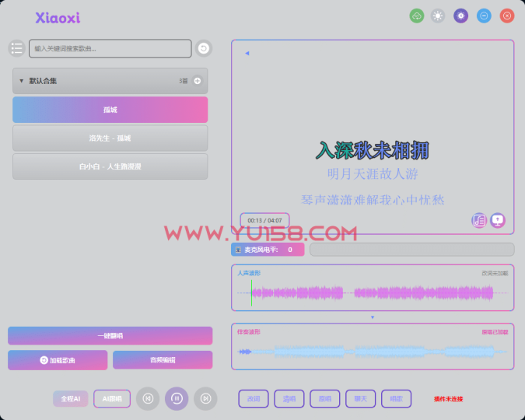Toggle the 全程AI mode

click(70, 399)
